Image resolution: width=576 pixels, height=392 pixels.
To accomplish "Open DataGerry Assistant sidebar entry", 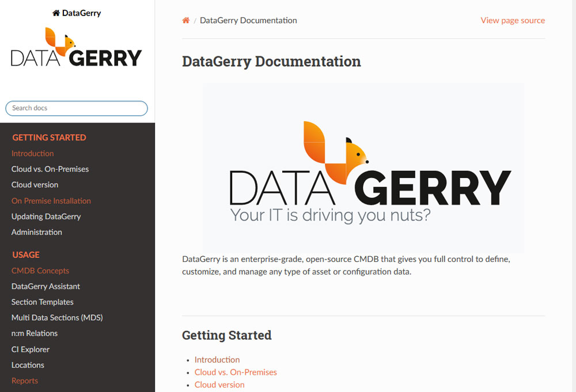I will pyautogui.click(x=46, y=287).
